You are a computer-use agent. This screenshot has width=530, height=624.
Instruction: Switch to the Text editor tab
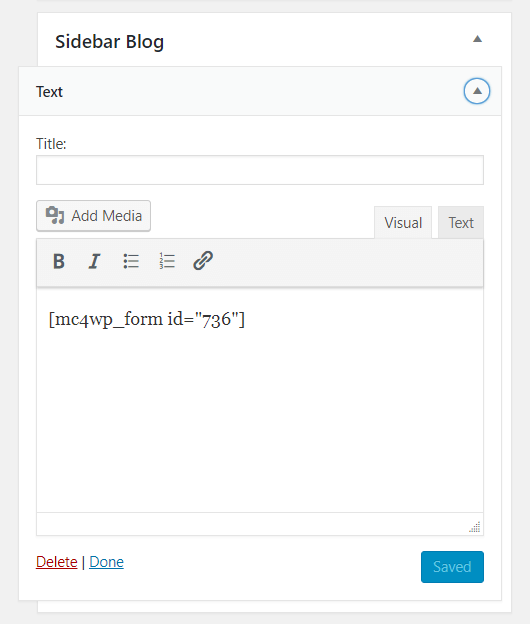[x=461, y=222]
